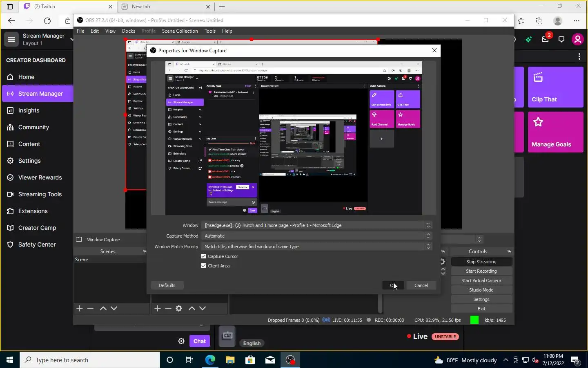The width and height of the screenshot is (588, 368).
Task: Toggle Client Area checkbox
Action: (204, 266)
